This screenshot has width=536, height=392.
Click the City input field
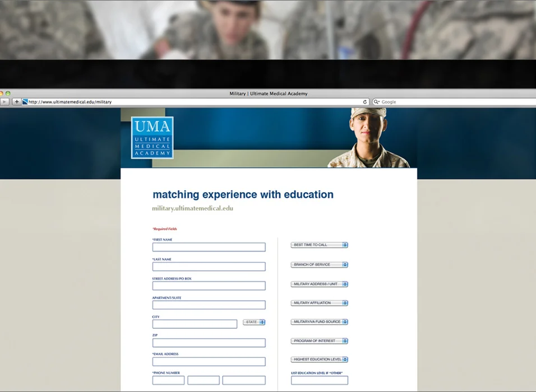tap(195, 324)
